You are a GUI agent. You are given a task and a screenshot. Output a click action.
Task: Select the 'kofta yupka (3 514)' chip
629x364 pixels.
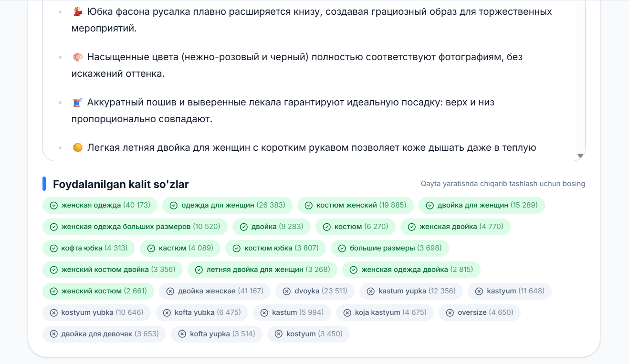tap(217, 334)
